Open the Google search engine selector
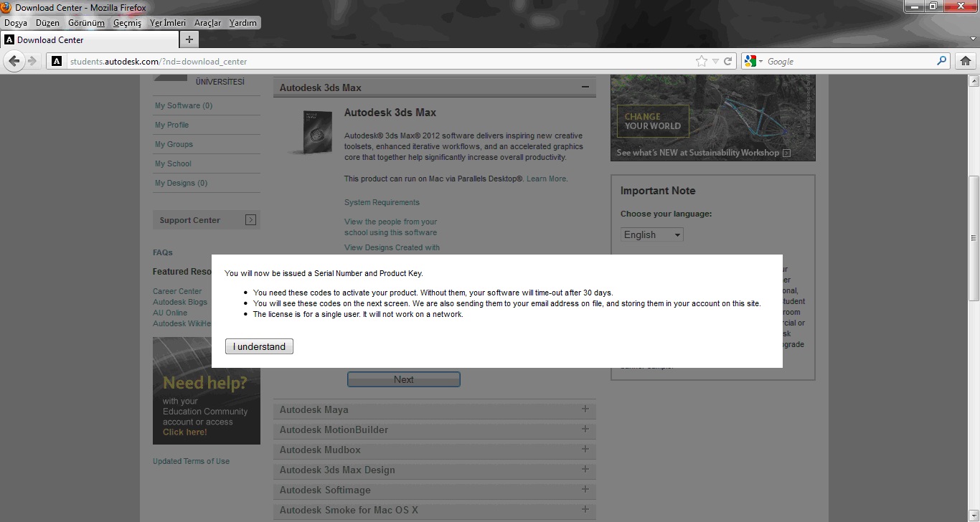Viewport: 980px width, 522px height. (753, 62)
